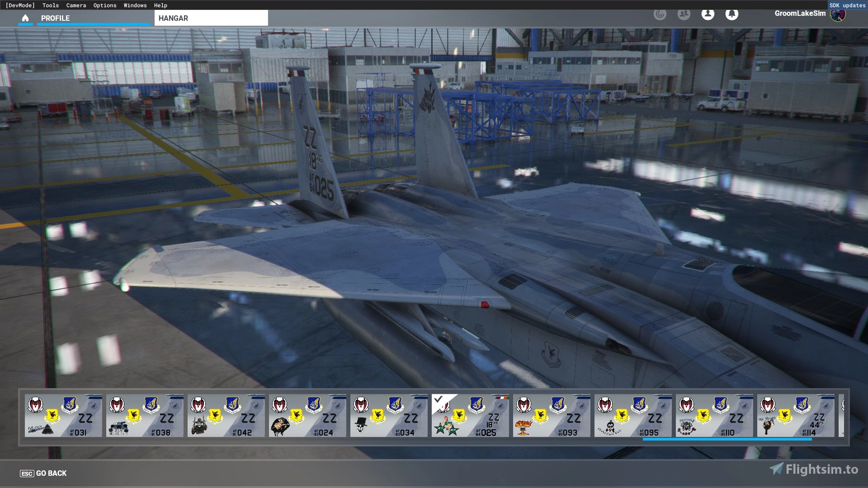Click the friends group icon
868x488 pixels.
[684, 14]
